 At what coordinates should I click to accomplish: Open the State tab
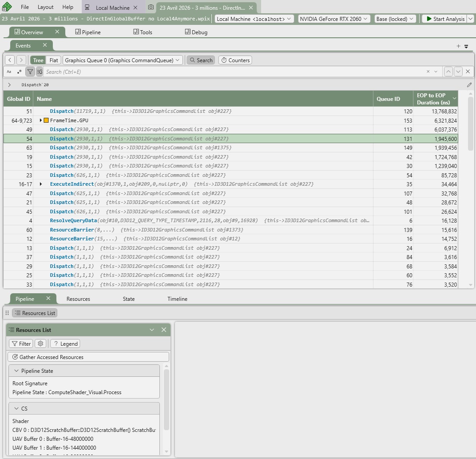click(129, 299)
